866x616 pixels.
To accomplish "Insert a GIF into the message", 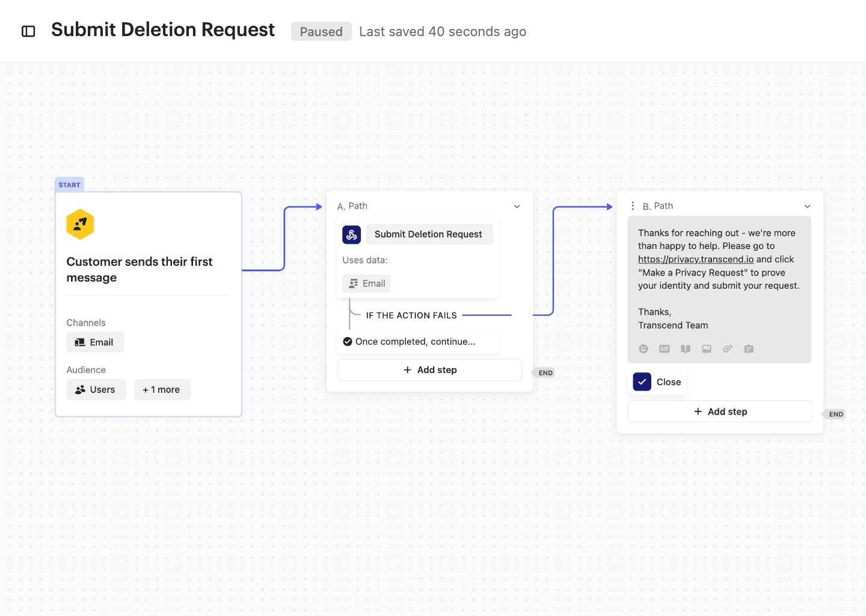I will (x=664, y=348).
